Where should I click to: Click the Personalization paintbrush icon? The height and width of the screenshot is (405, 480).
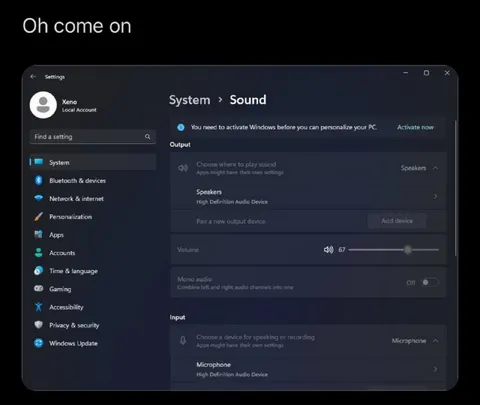39,216
